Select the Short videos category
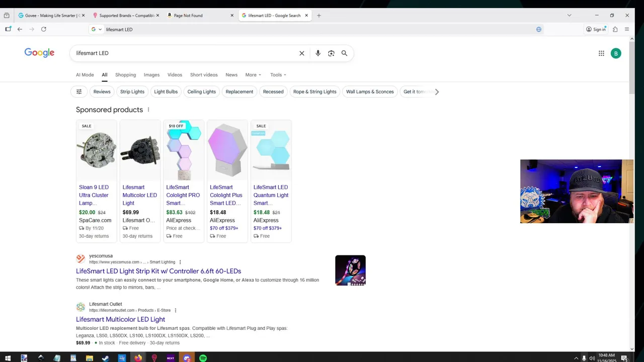This screenshot has height=362, width=644. tap(204, 75)
